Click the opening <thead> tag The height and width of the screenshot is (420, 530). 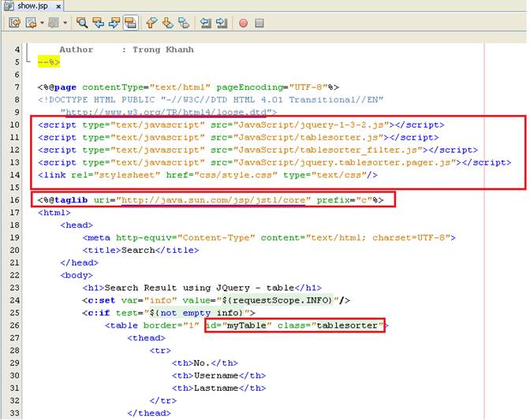click(x=146, y=337)
